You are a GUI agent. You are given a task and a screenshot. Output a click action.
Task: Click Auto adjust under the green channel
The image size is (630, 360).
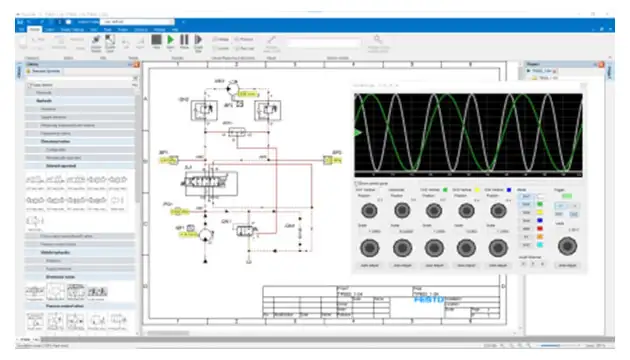tap(434, 265)
